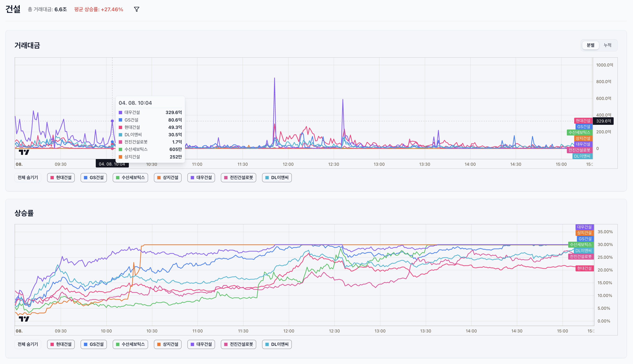Click 상지건설 label on 상승률 chart right edge
Viewport: 633px width, 364px height.
click(584, 233)
